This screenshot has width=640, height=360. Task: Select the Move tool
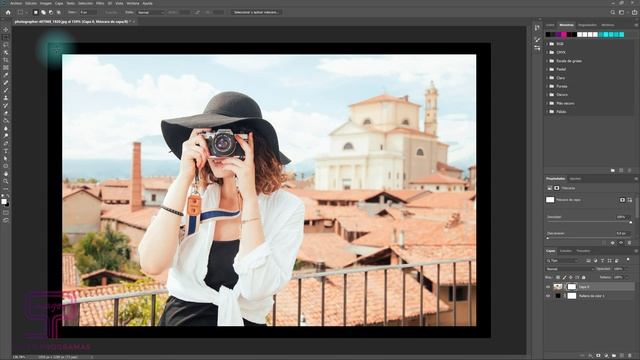coord(6,30)
